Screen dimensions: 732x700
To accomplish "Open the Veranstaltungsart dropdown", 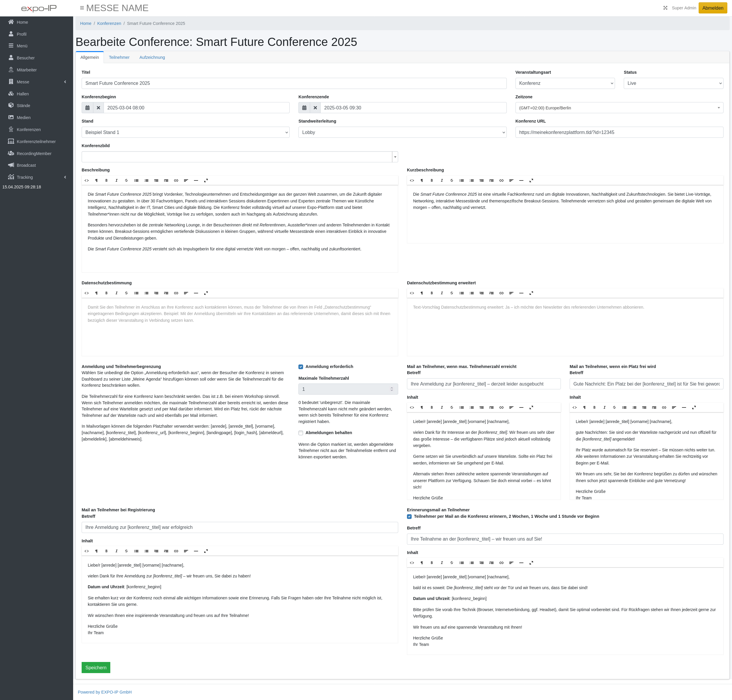I will point(565,83).
